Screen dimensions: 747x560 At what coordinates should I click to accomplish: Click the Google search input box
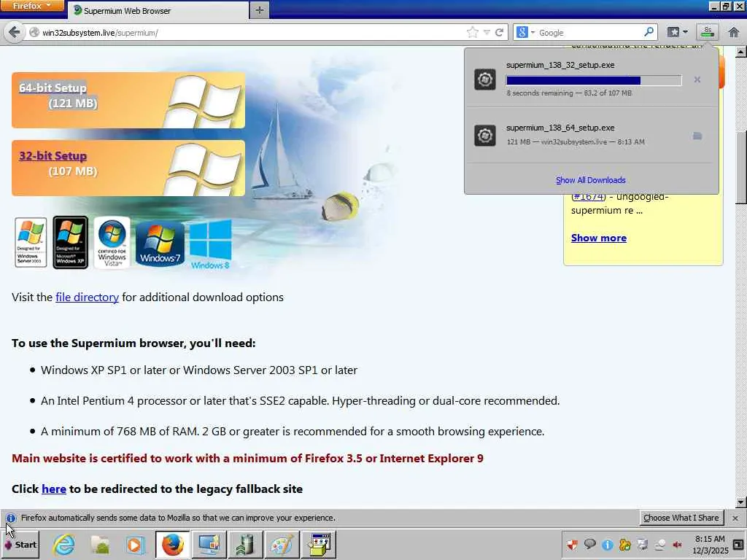[589, 33]
